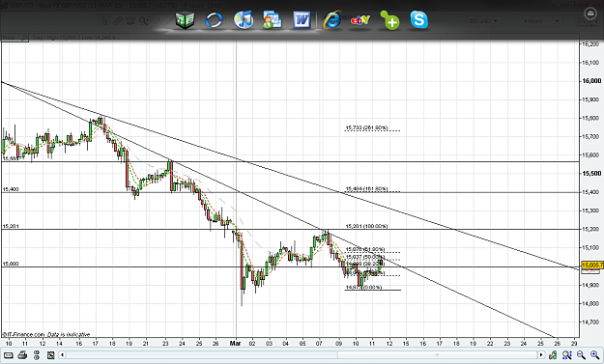Click the 15,500 price axis label
This screenshot has height=364, width=604.
point(591,174)
